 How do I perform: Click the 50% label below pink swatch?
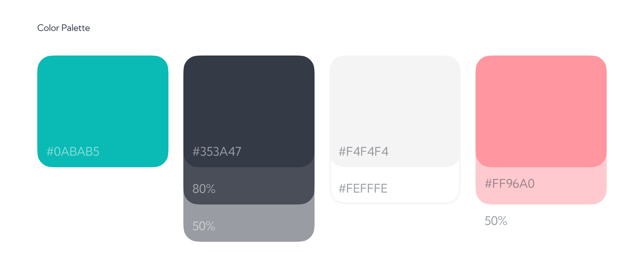click(x=496, y=221)
